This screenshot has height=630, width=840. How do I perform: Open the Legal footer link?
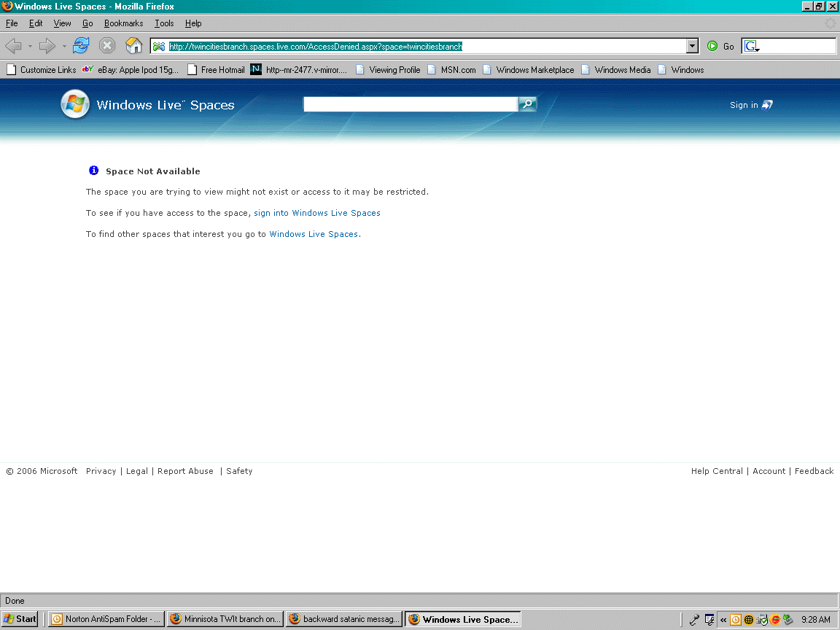pyautogui.click(x=136, y=471)
